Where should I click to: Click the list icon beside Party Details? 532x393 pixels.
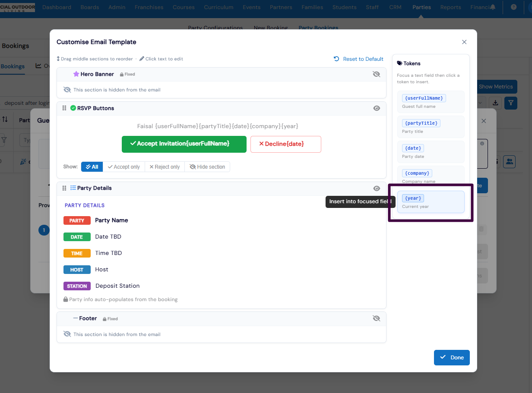point(73,188)
